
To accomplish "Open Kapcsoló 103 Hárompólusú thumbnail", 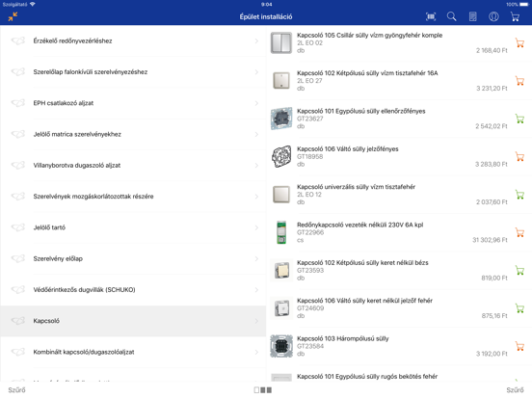I will pos(281,346).
